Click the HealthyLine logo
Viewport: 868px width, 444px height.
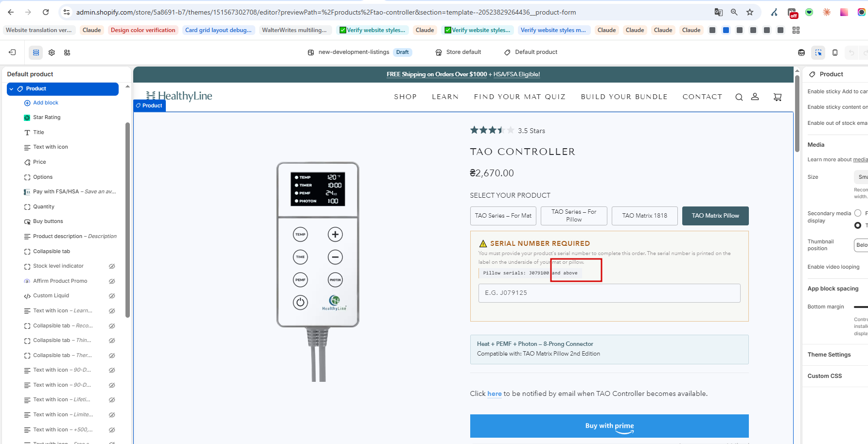(179, 96)
